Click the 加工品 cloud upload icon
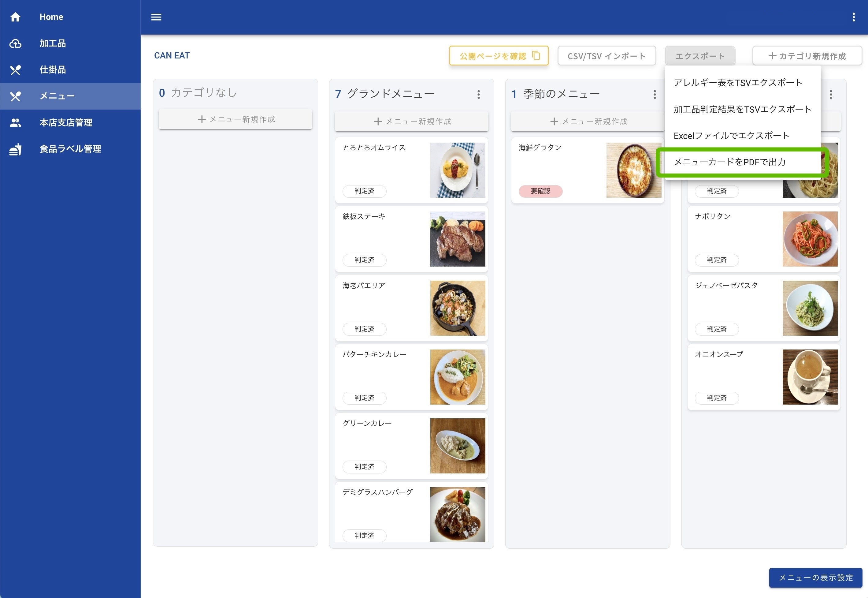This screenshot has height=598, width=868. tap(15, 43)
